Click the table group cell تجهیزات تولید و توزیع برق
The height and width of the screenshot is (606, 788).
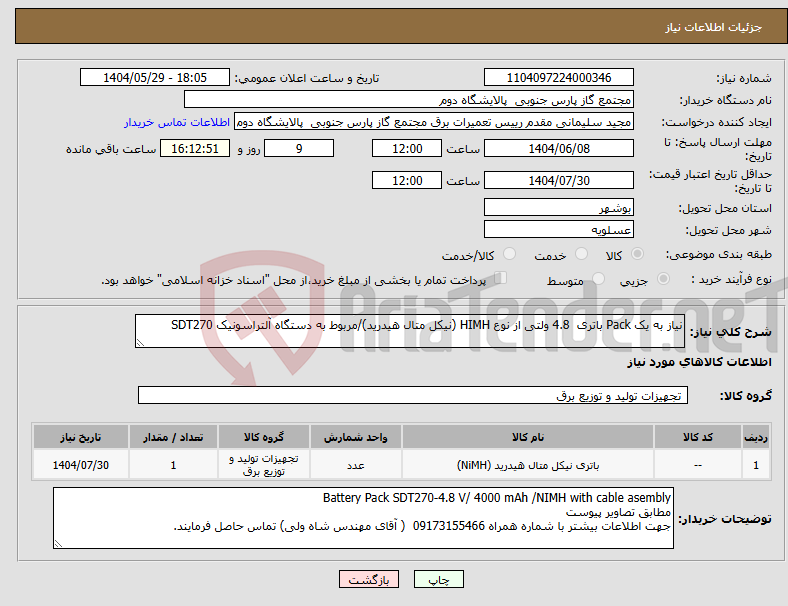click(264, 465)
